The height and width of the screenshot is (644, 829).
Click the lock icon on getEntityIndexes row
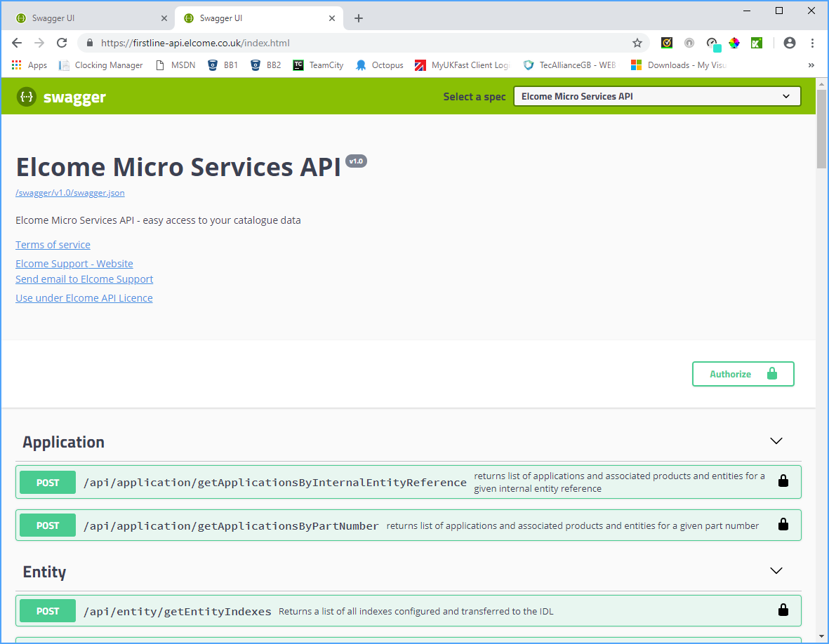coord(783,610)
